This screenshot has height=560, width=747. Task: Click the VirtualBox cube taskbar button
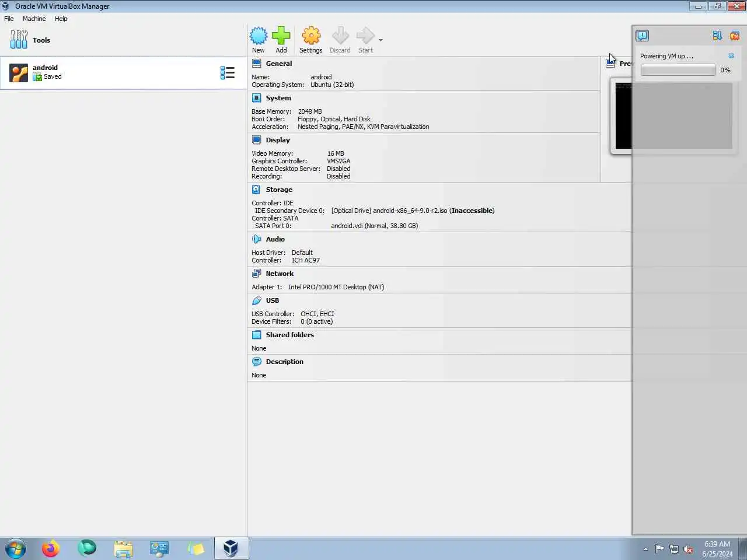231,548
